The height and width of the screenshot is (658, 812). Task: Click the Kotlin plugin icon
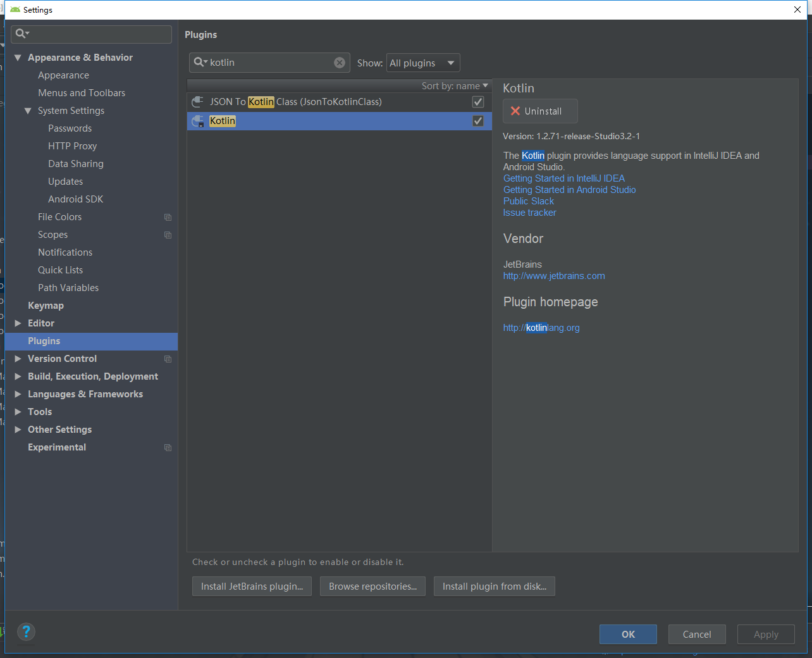[x=198, y=121]
